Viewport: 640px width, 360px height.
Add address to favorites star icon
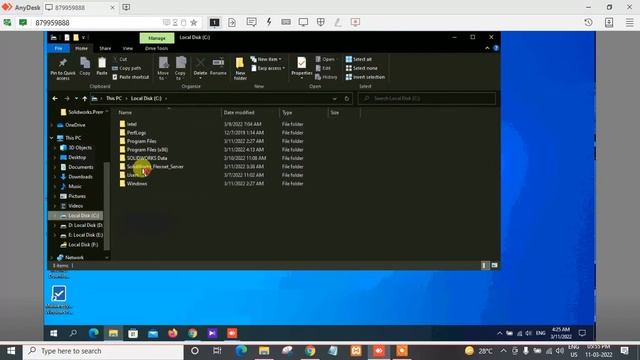[194, 22]
